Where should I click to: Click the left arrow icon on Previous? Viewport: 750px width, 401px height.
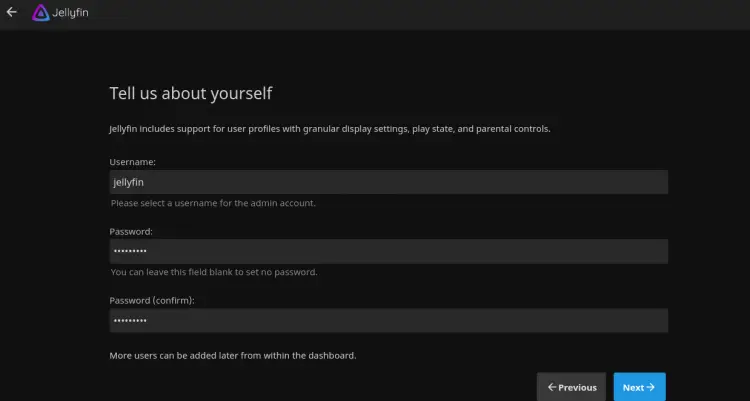click(551, 387)
